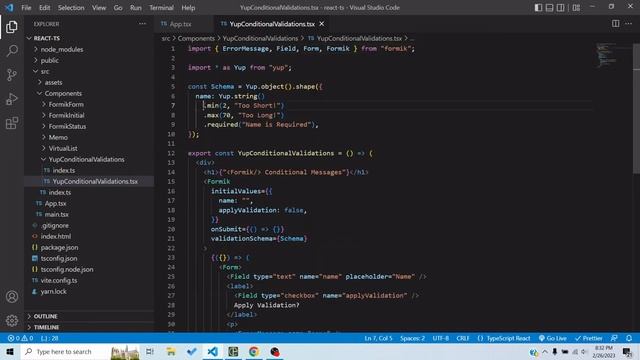Click the editor minimap preview

tap(607, 55)
